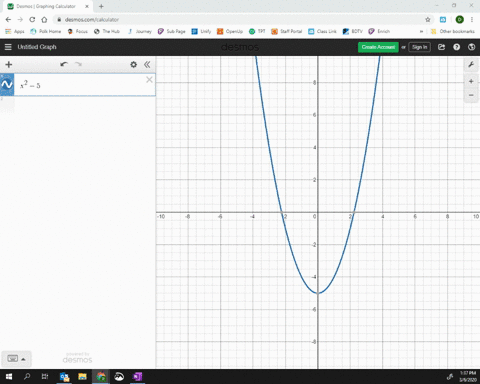Delete the x²−5 expression
This screenshot has height=384, width=480.
click(149, 80)
